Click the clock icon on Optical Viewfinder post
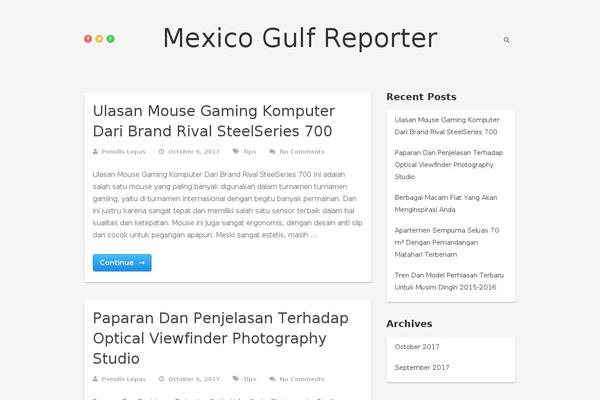Screen dimensions: 600x400 pos(161,379)
